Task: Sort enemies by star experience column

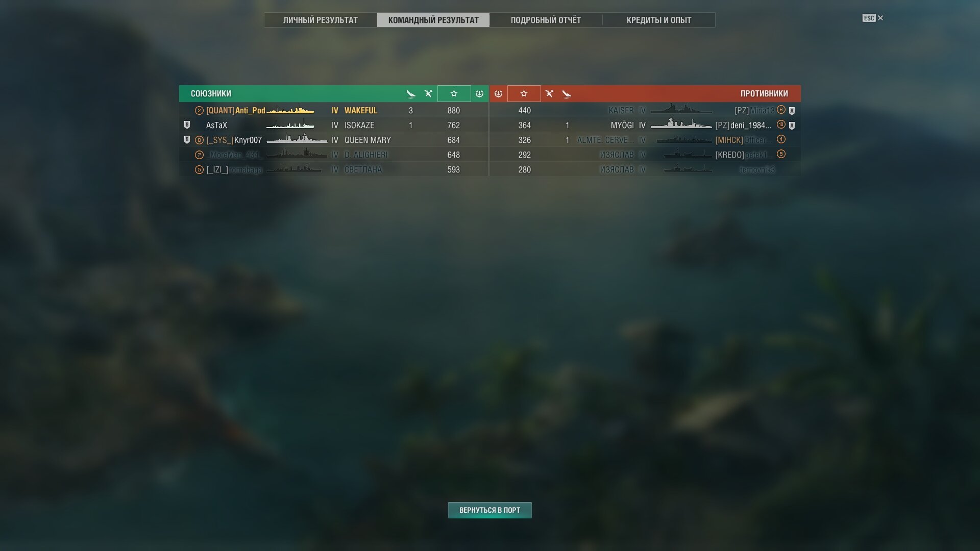Action: pos(524,94)
